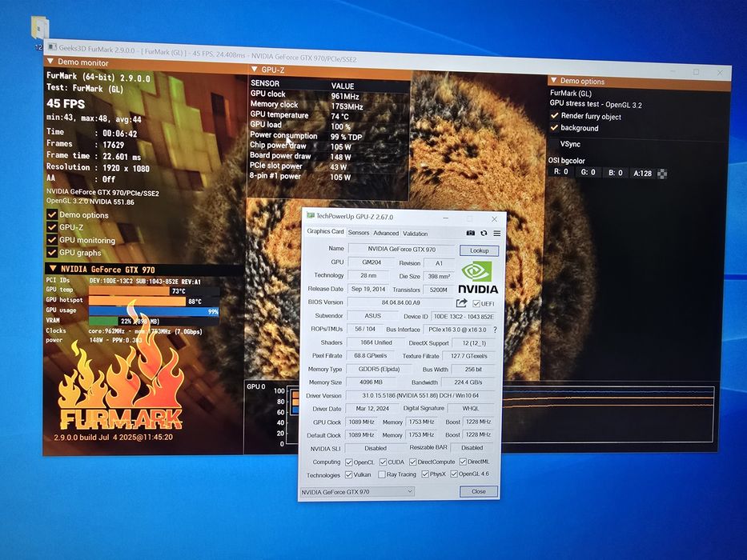Screen dimensions: 747x560
Task: Adjust the B: 0 color value
Action: pyautogui.click(x=616, y=172)
